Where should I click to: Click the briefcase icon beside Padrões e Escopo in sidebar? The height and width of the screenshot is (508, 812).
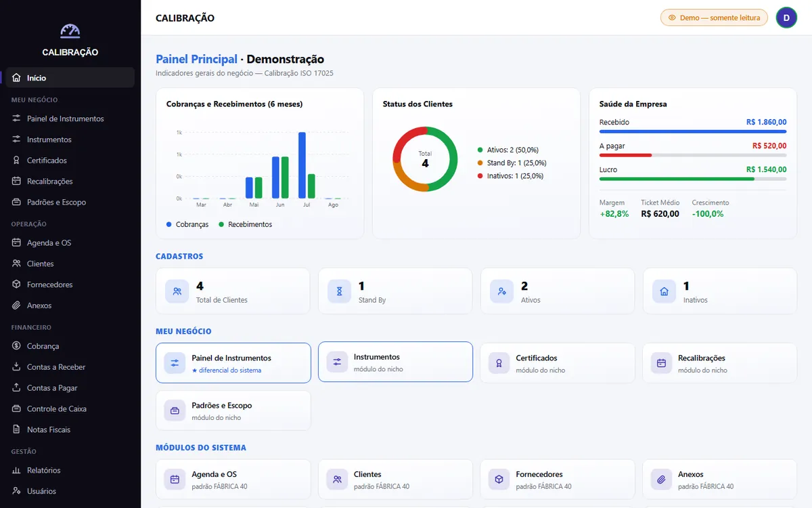[16, 203]
